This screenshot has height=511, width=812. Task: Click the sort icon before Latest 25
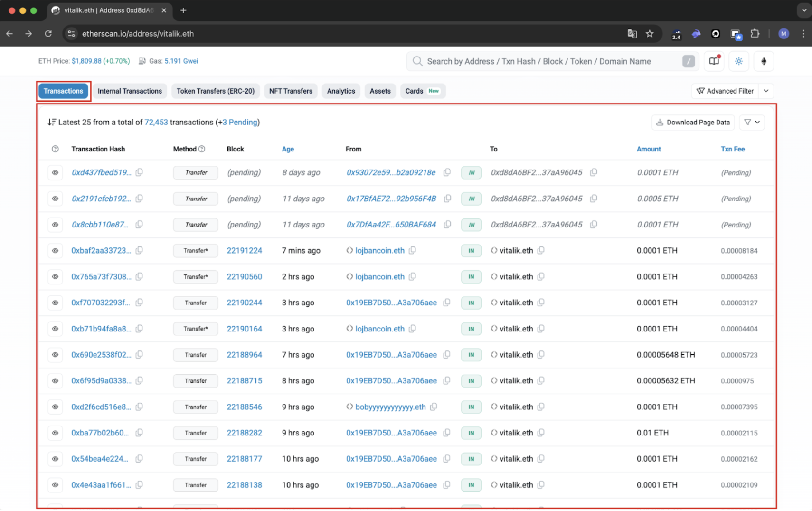tap(52, 122)
